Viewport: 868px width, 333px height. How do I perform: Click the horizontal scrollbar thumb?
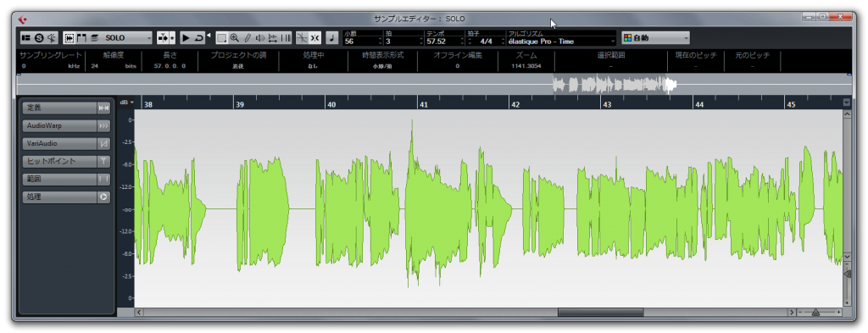pos(601,313)
